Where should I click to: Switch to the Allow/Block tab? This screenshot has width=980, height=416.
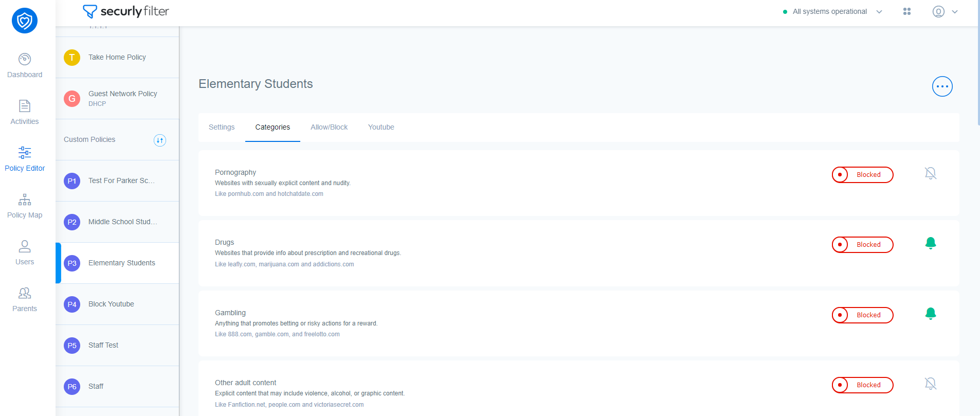329,127
